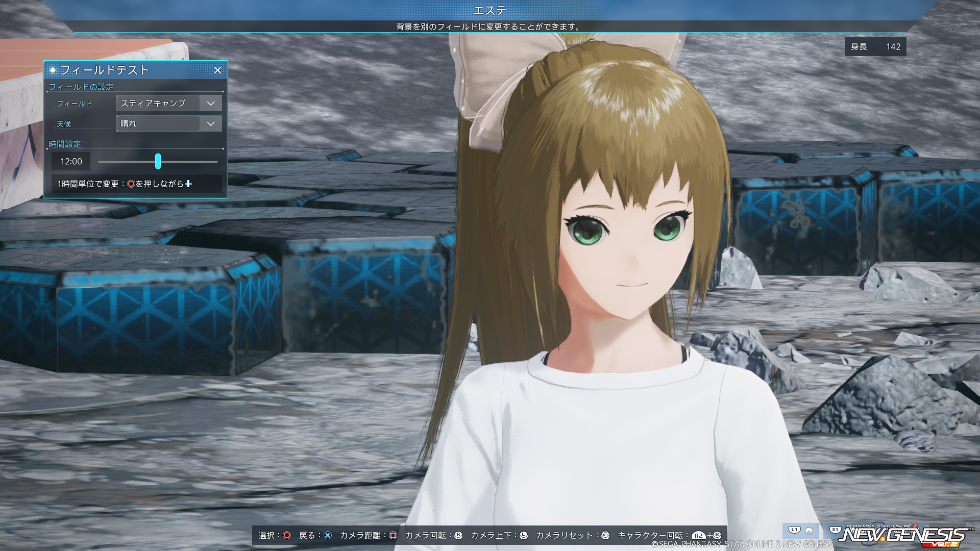Click the R2 icon for キャラクター回転
Screen dimensions: 980x551
698,536
